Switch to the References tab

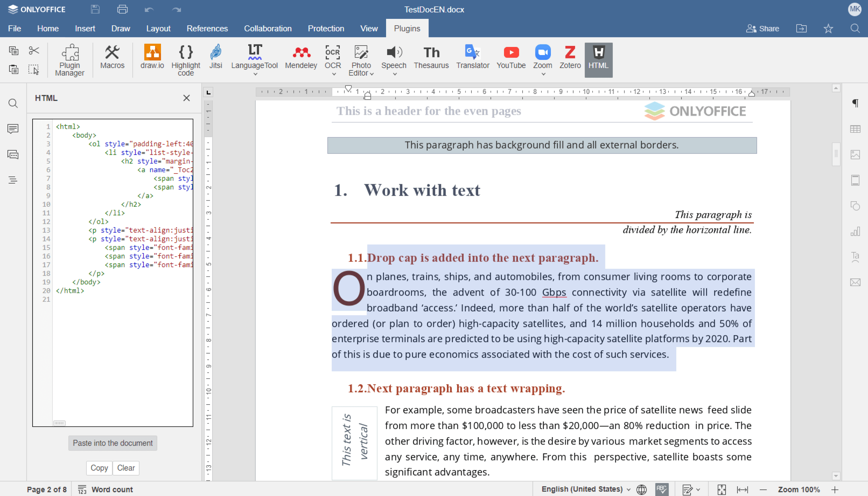(x=207, y=28)
